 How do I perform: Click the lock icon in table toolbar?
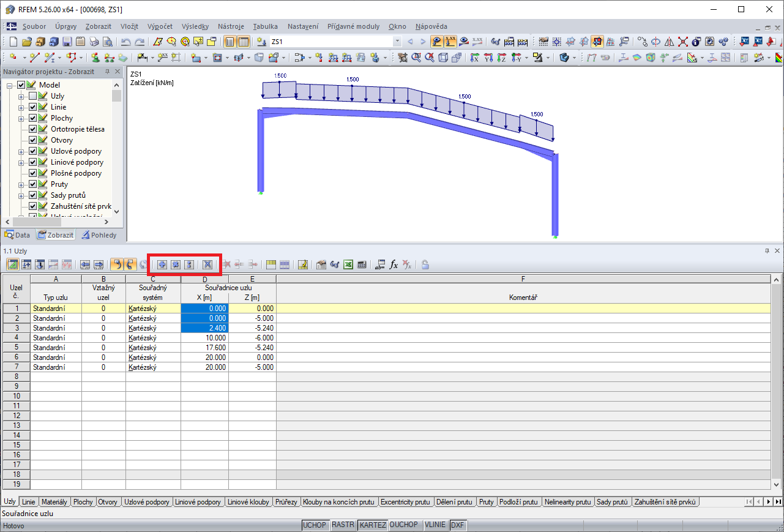pos(425,264)
